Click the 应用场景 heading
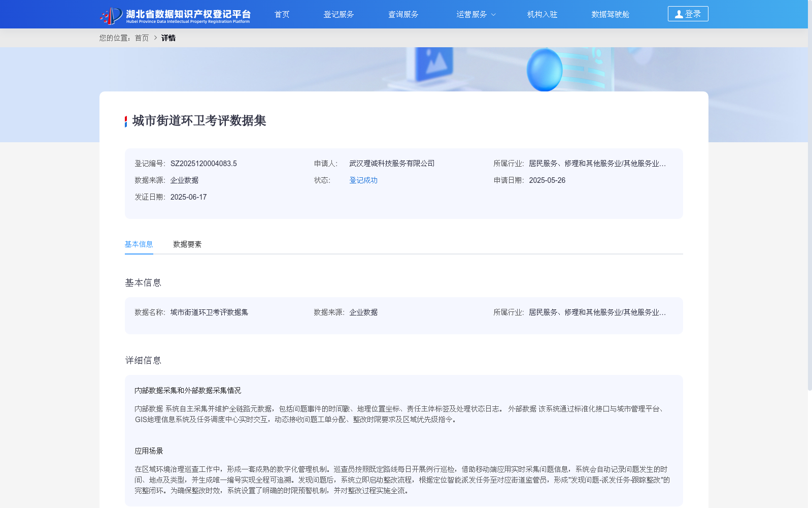 point(149,451)
